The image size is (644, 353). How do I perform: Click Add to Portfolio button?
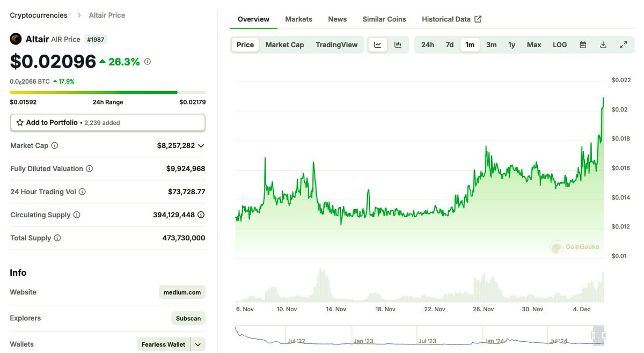pyautogui.click(x=107, y=122)
